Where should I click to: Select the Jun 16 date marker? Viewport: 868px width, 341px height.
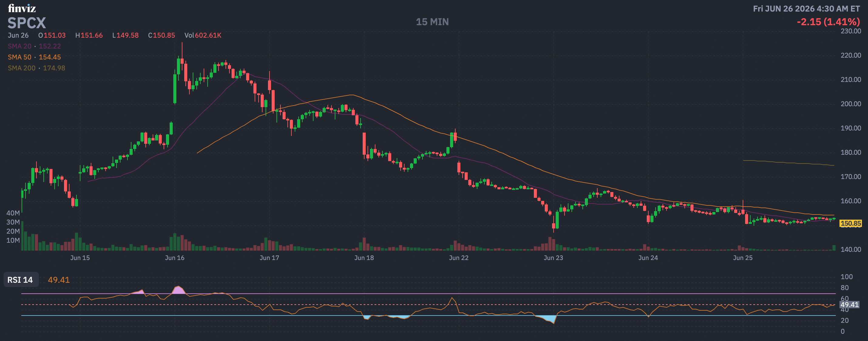tap(175, 258)
